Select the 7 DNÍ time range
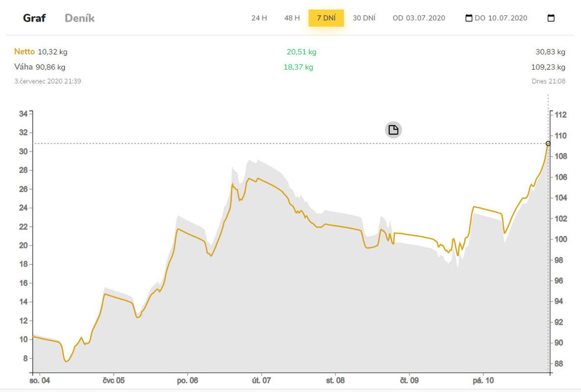This screenshot has width=581, height=392. tap(326, 18)
